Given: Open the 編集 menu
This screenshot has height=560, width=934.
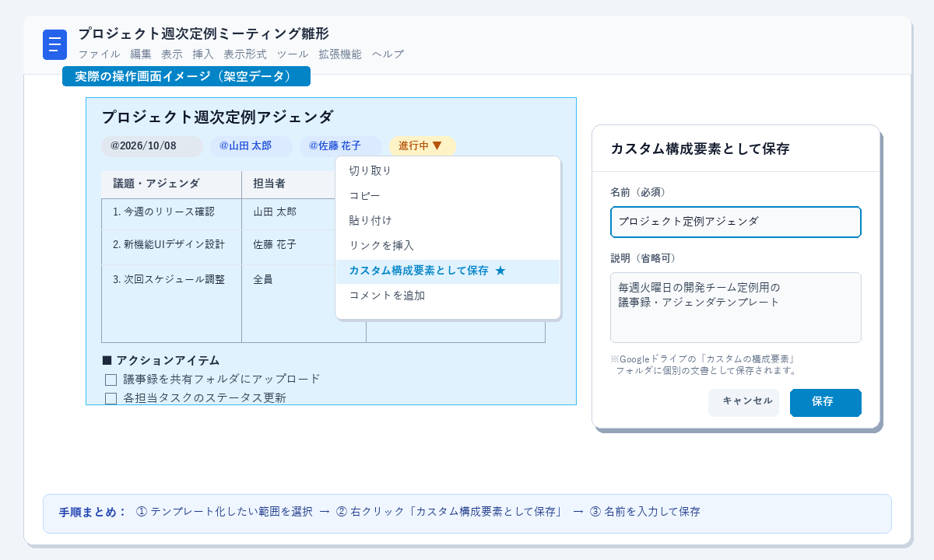Looking at the screenshot, I should point(141,54).
